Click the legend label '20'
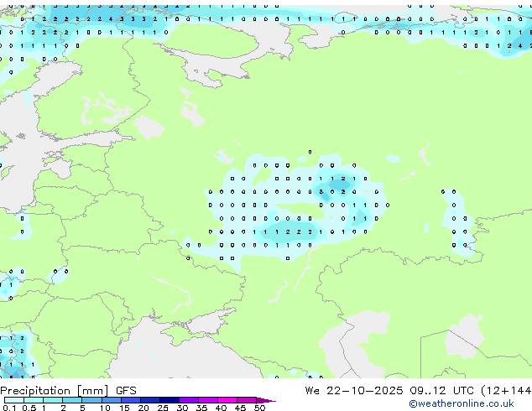The height and width of the screenshot is (411, 532). point(143,408)
